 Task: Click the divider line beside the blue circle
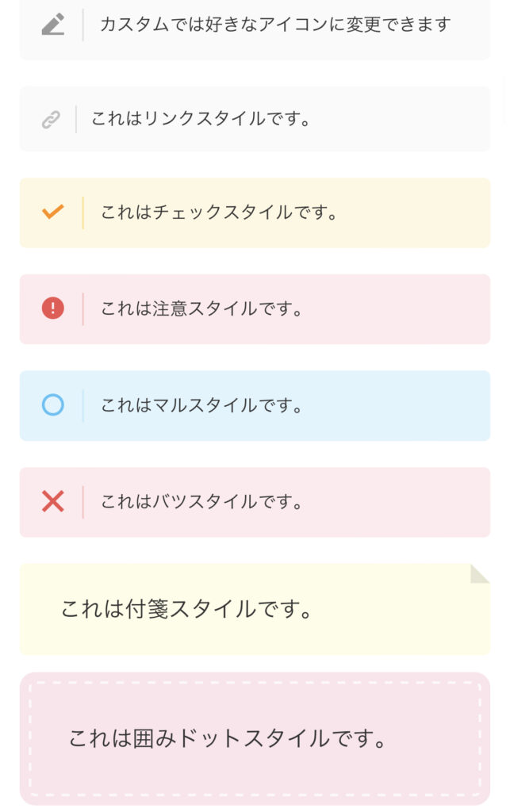click(x=82, y=405)
